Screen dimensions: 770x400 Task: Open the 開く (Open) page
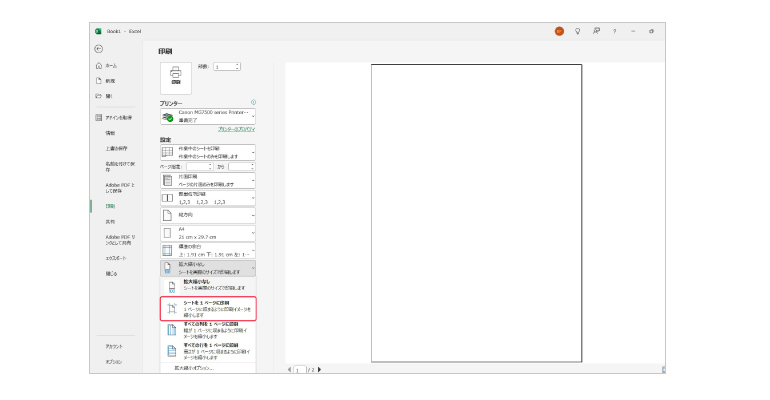coord(104,96)
